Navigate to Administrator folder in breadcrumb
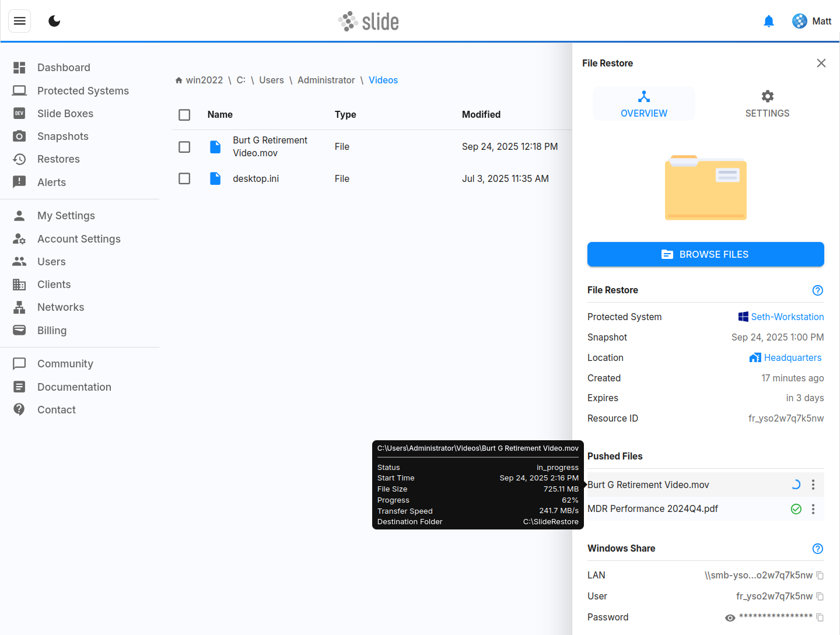 pos(325,80)
